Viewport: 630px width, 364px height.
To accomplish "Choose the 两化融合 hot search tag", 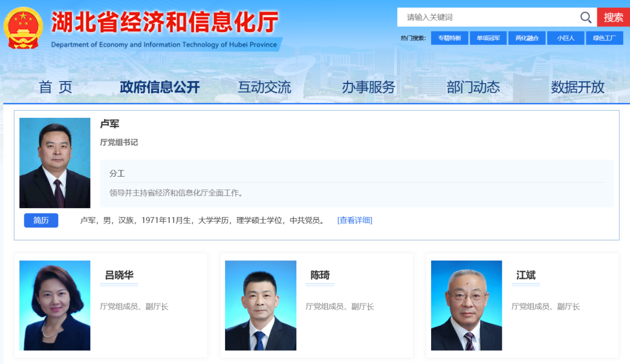I will pyautogui.click(x=527, y=38).
